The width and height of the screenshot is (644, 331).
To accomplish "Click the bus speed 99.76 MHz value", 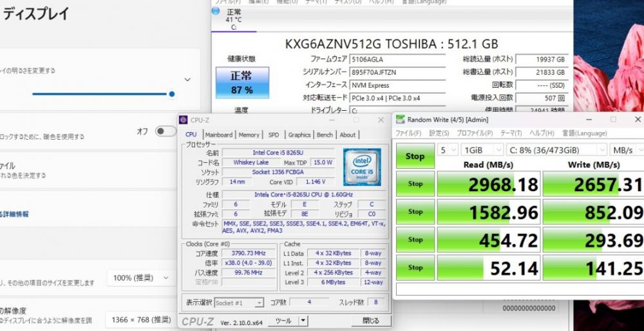I will pos(249,272).
